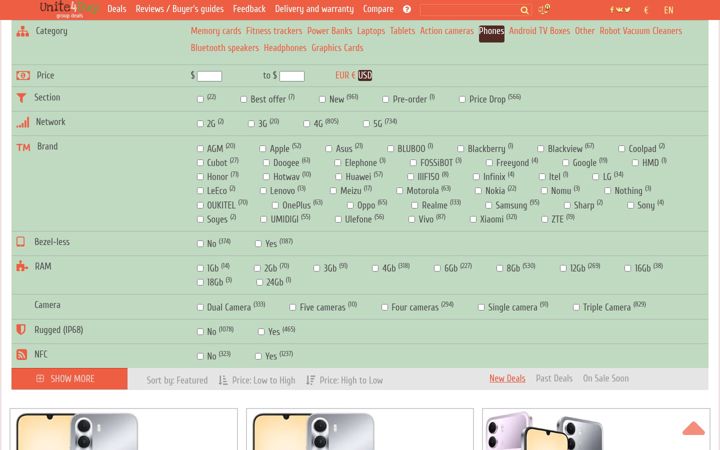
Task: Enable the 5G network filter
Action: [x=366, y=124]
